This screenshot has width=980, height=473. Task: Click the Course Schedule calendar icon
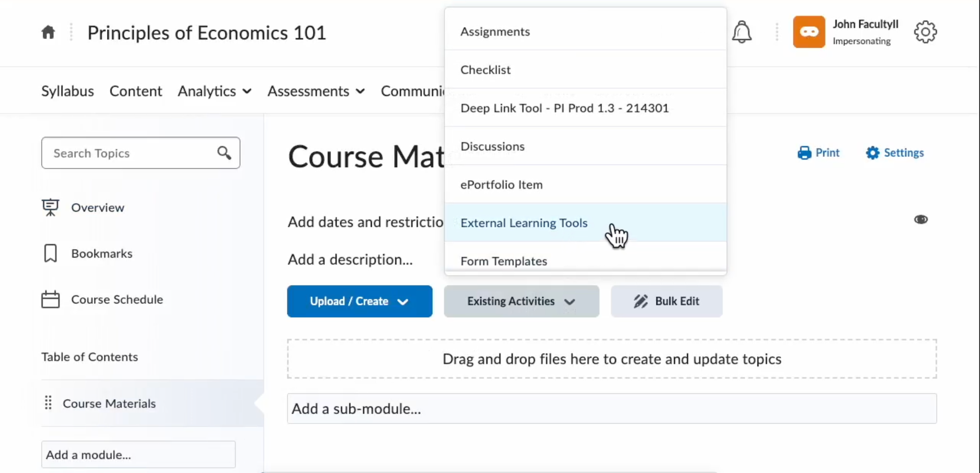tap(50, 299)
